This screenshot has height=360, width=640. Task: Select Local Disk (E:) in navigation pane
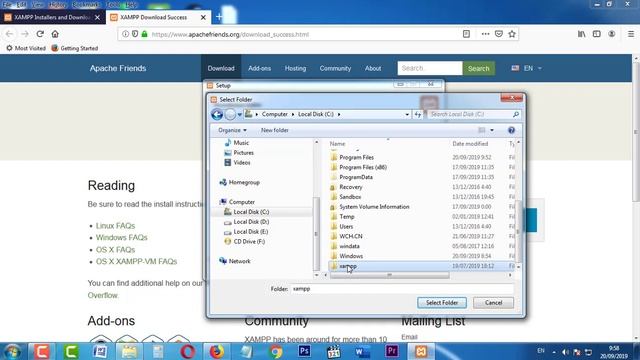coord(251,231)
